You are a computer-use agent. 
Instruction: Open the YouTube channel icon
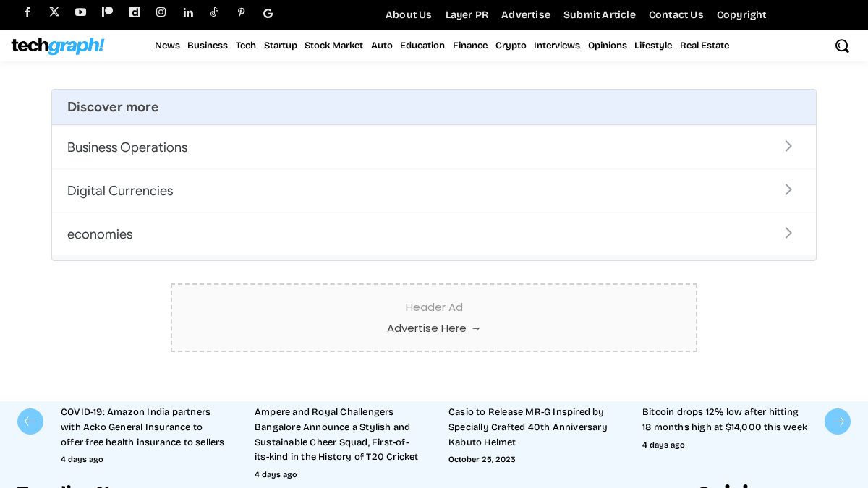(81, 12)
